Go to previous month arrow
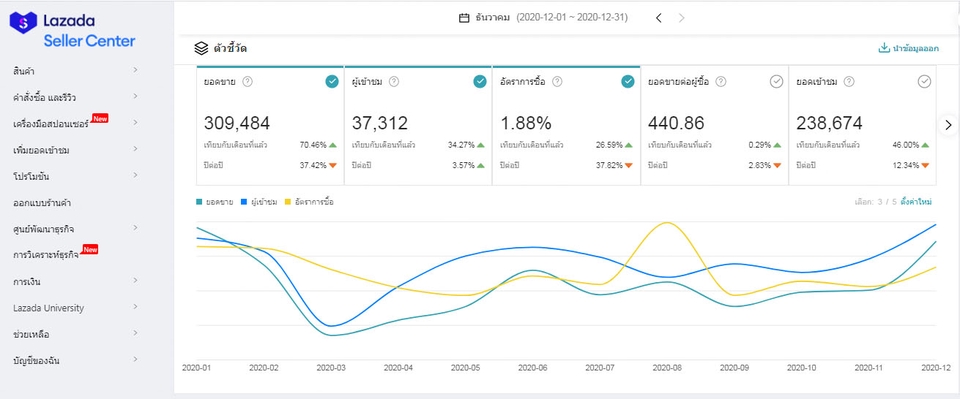The image size is (960, 399). point(659,18)
